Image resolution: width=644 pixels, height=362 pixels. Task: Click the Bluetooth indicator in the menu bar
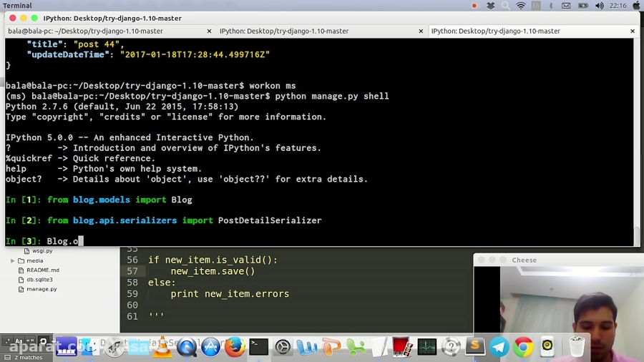coord(551,6)
